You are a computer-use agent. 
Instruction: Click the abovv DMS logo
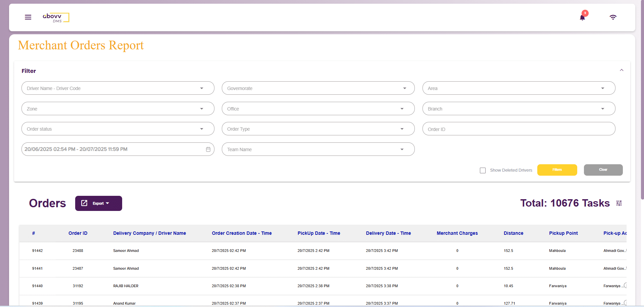pyautogui.click(x=56, y=17)
